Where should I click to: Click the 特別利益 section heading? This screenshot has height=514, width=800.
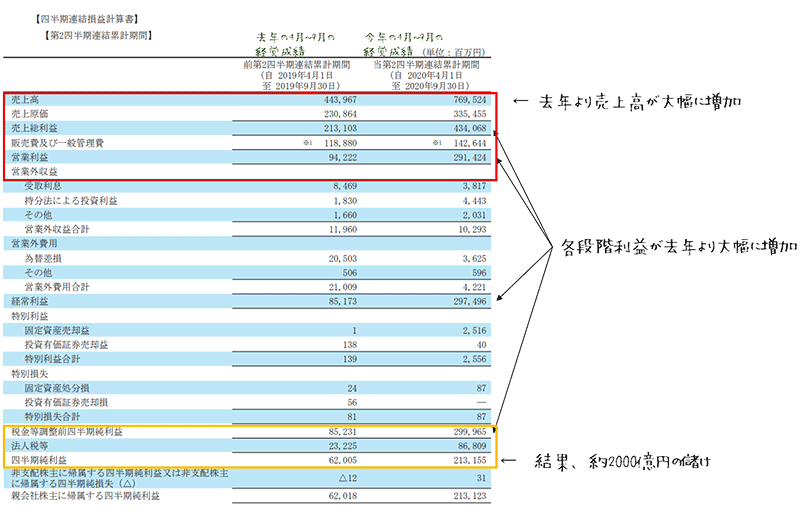pos(30,316)
